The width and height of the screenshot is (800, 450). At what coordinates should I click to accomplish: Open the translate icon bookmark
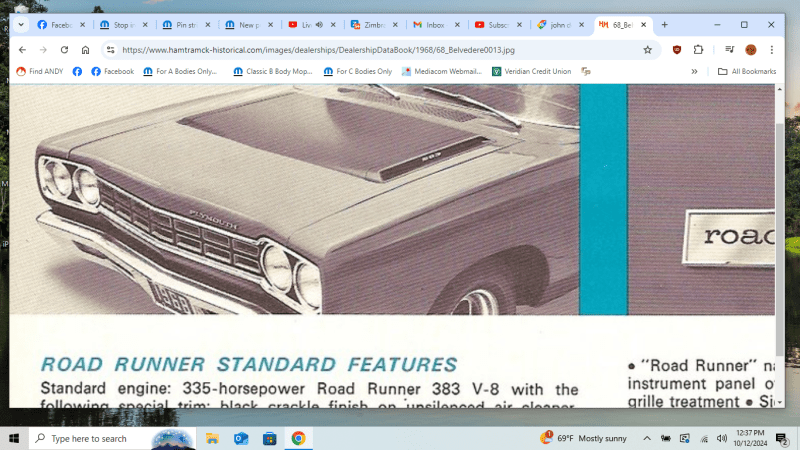tap(586, 71)
